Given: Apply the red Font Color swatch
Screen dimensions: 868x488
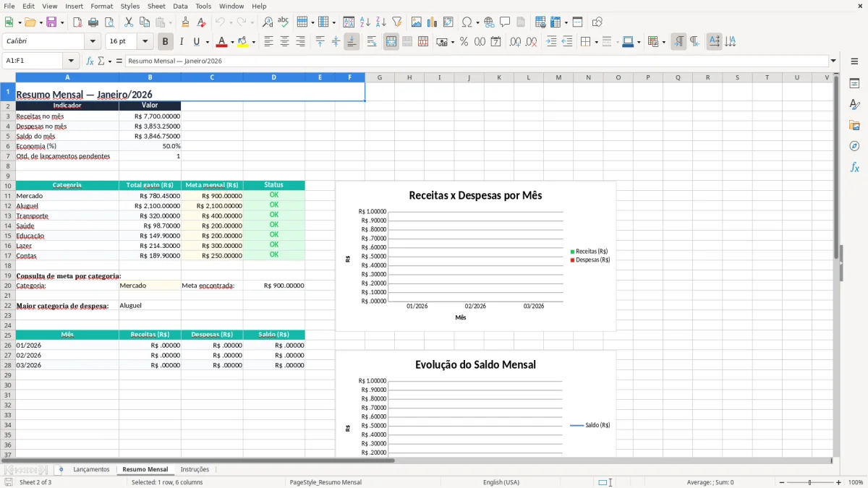Looking at the screenshot, I should 221,42.
